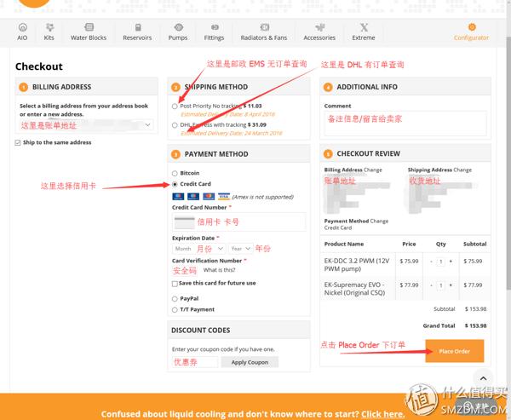Click the Configurator menu label
Image resolution: width=511 pixels, height=420 pixels.
[472, 37]
